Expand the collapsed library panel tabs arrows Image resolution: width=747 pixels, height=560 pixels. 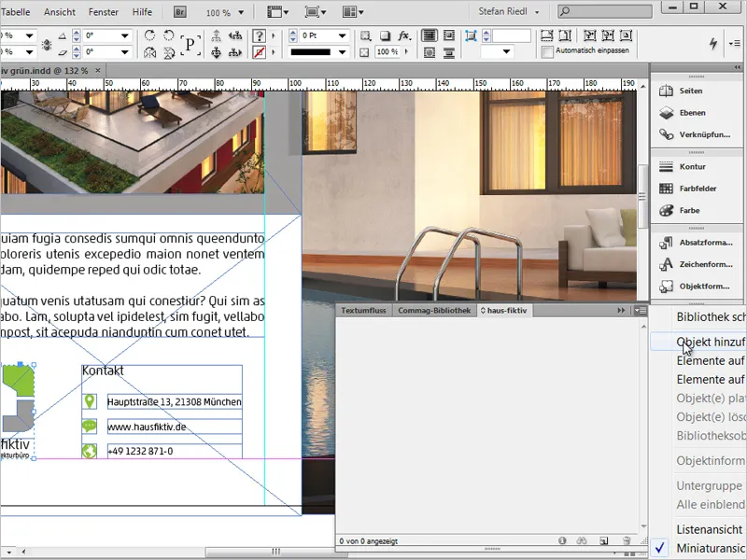(621, 311)
